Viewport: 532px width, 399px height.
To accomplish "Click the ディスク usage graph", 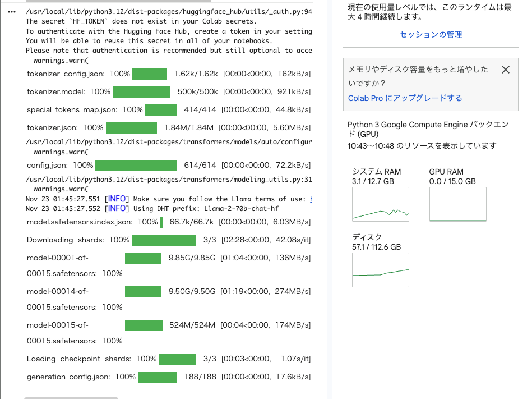I will tap(381, 270).
